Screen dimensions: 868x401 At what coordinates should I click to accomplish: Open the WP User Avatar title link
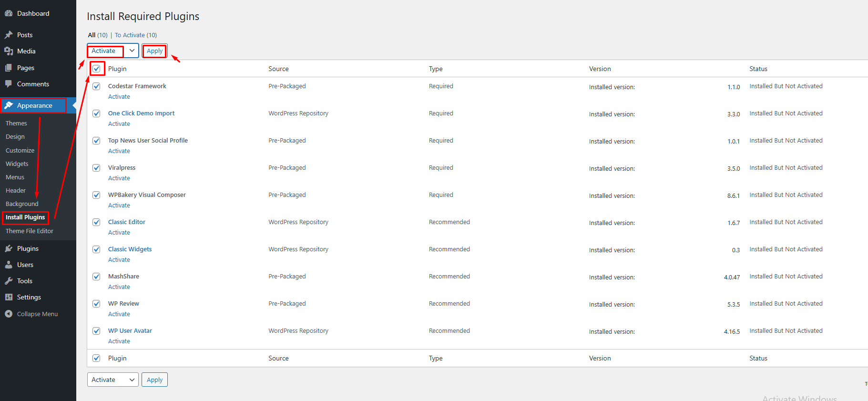pos(130,331)
